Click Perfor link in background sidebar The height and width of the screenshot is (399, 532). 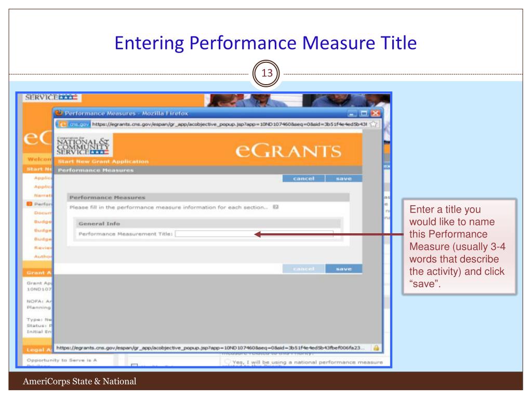tap(43, 204)
